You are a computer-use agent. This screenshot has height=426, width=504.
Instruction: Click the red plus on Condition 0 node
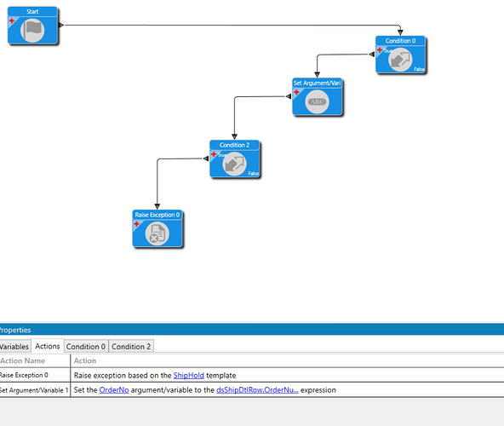point(380,50)
